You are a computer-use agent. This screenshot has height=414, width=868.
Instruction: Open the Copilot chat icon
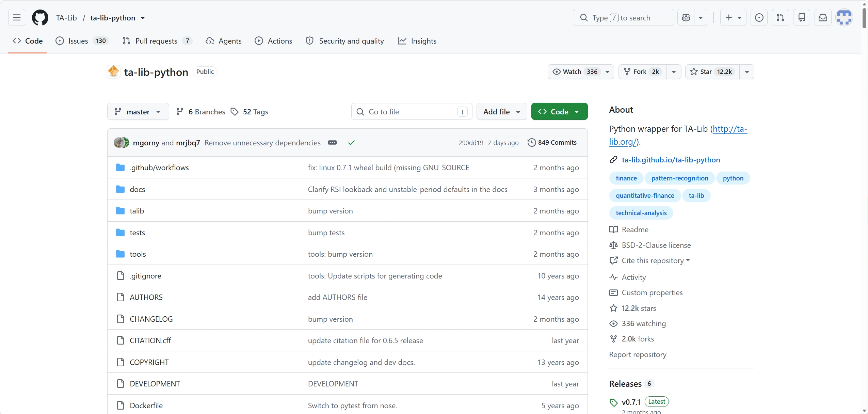686,17
